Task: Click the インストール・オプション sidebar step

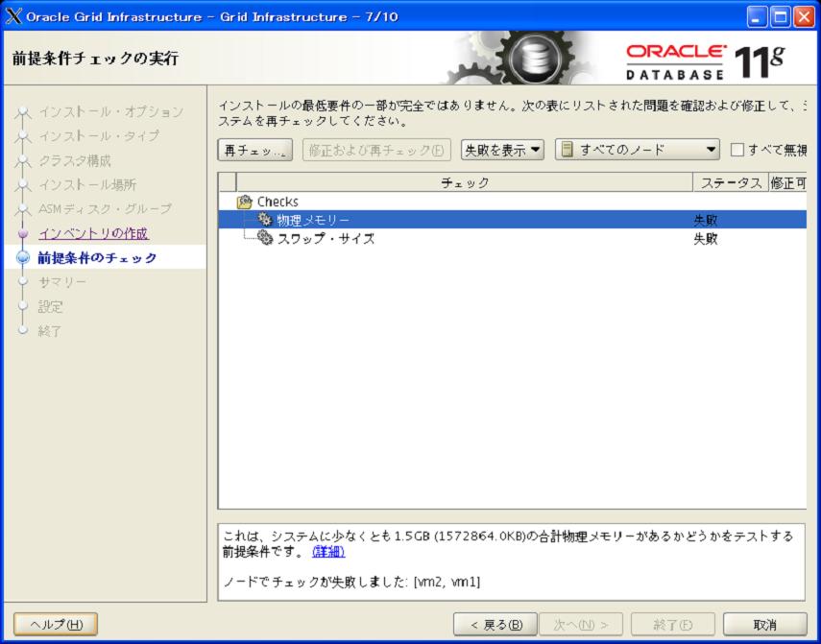Action: (111, 111)
